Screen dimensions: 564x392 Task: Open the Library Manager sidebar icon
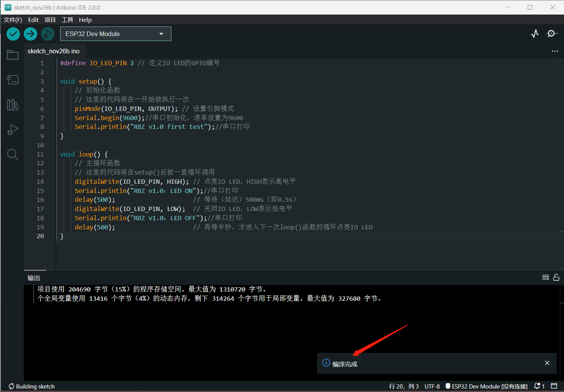point(13,105)
